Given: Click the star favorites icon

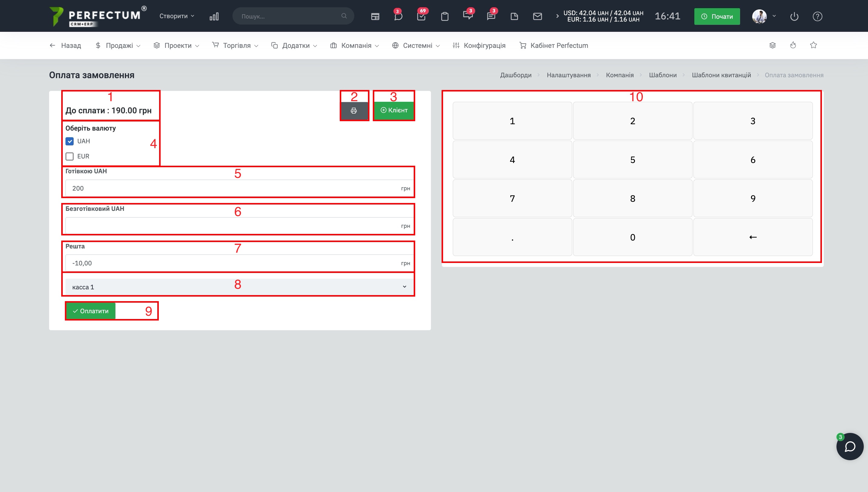Looking at the screenshot, I should pos(813,45).
